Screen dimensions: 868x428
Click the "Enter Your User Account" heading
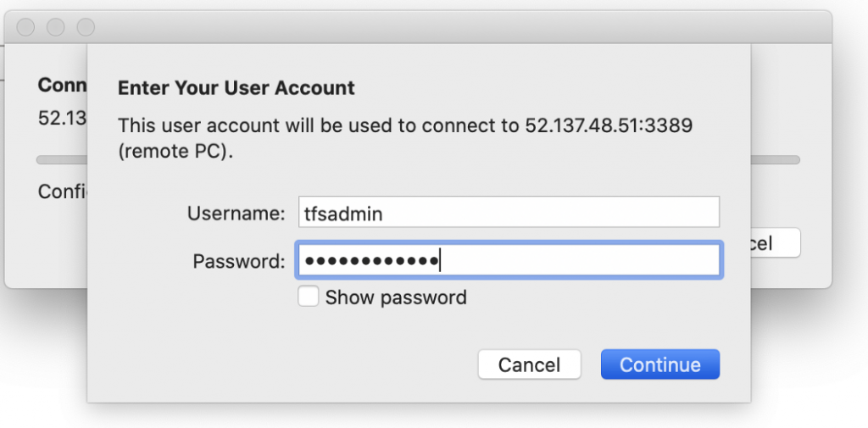[x=236, y=88]
